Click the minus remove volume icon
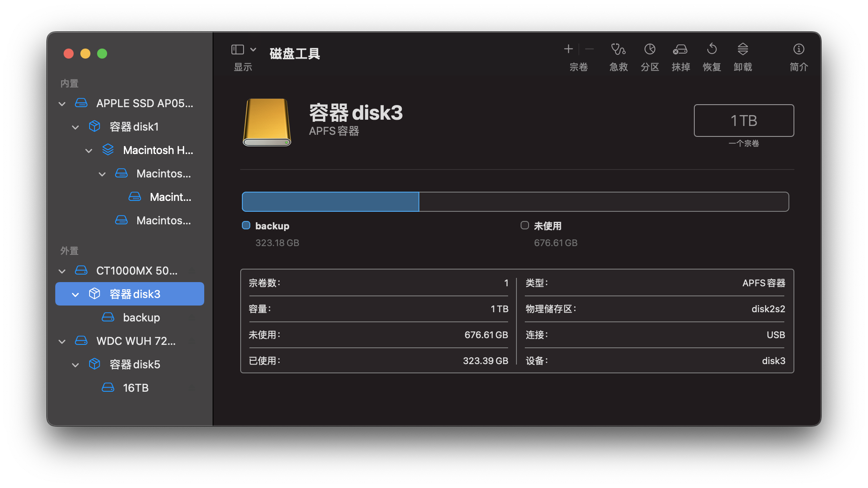 pos(589,49)
